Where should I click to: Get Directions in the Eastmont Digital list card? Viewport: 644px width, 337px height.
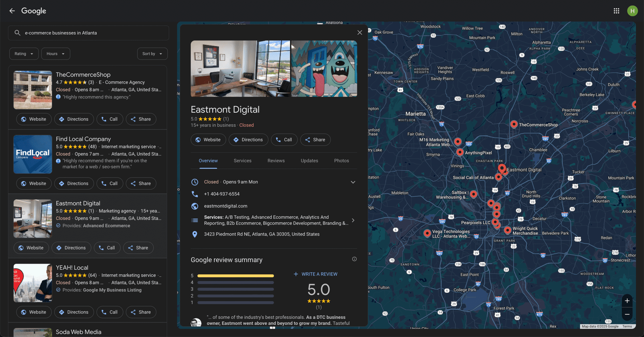tap(71, 248)
